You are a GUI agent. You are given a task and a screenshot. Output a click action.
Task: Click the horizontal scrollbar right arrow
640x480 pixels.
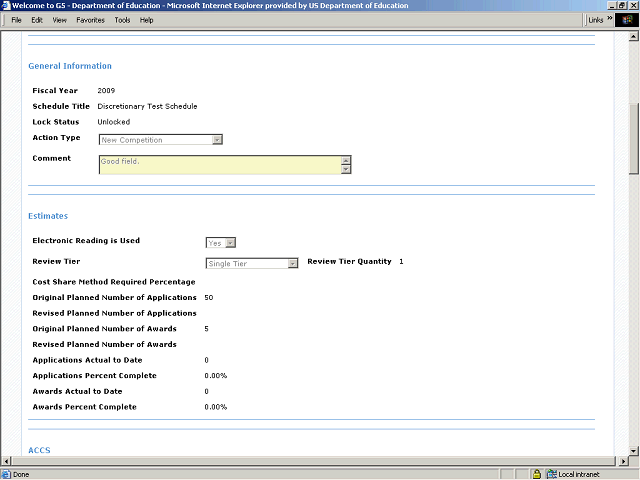click(623, 461)
